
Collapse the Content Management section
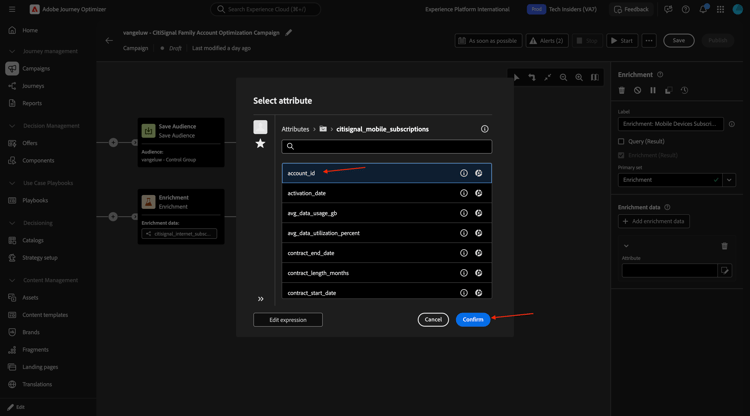(x=12, y=280)
